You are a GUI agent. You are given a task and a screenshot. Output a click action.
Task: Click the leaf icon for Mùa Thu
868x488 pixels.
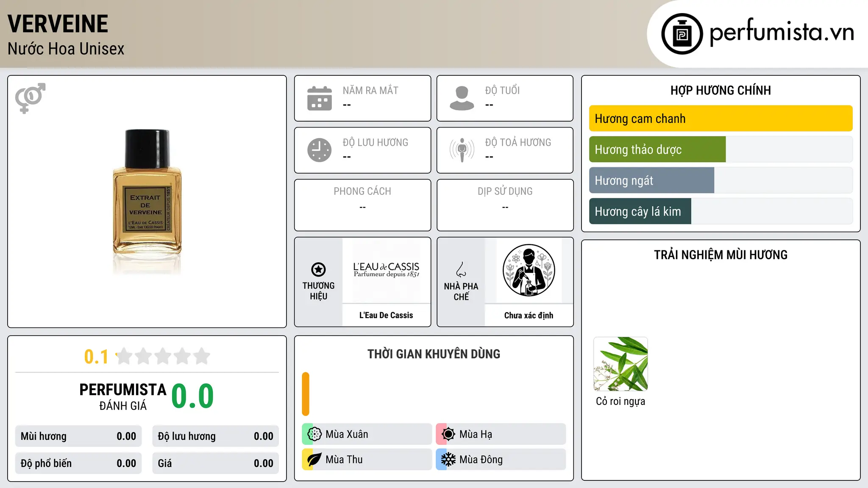point(314,459)
